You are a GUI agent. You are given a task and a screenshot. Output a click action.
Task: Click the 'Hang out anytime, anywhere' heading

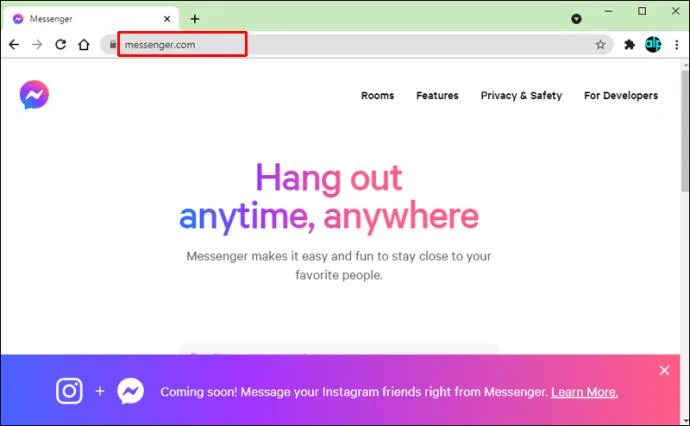tap(329, 197)
